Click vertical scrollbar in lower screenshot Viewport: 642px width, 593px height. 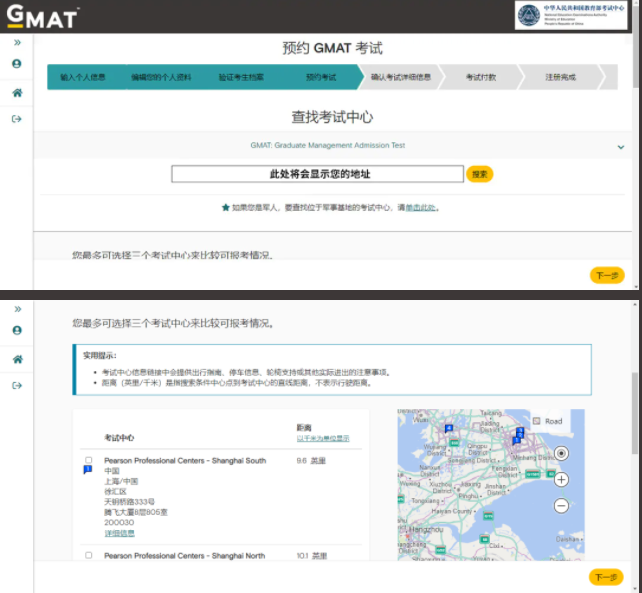635,413
